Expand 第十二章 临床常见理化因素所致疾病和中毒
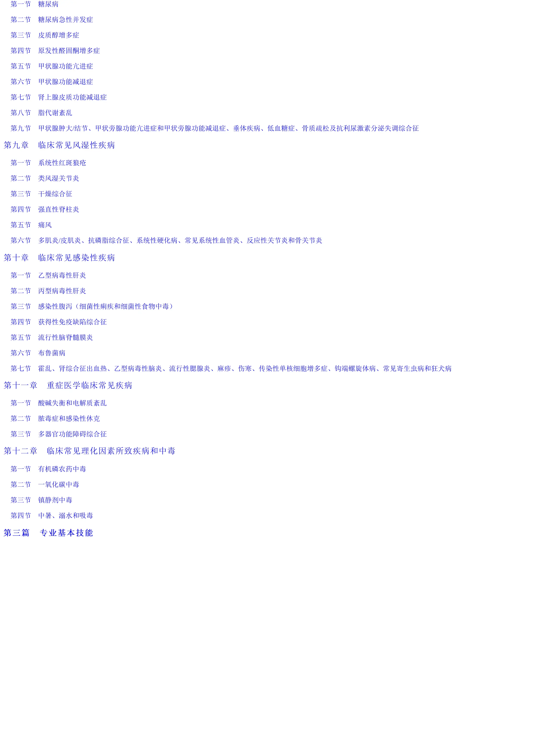The image size is (534, 756). pyautogui.click(x=92, y=450)
